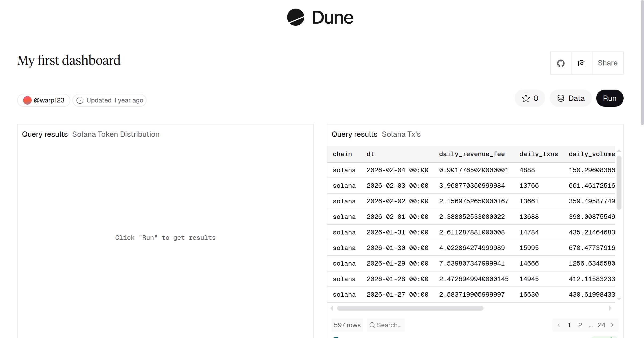
Task: Select the daily_txns column header
Action: (538, 154)
